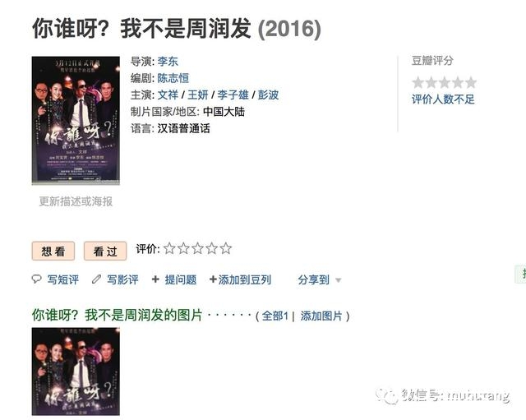The width and height of the screenshot is (526, 420).
Task: Open the main movie poster thumbnail
Action: click(76, 121)
